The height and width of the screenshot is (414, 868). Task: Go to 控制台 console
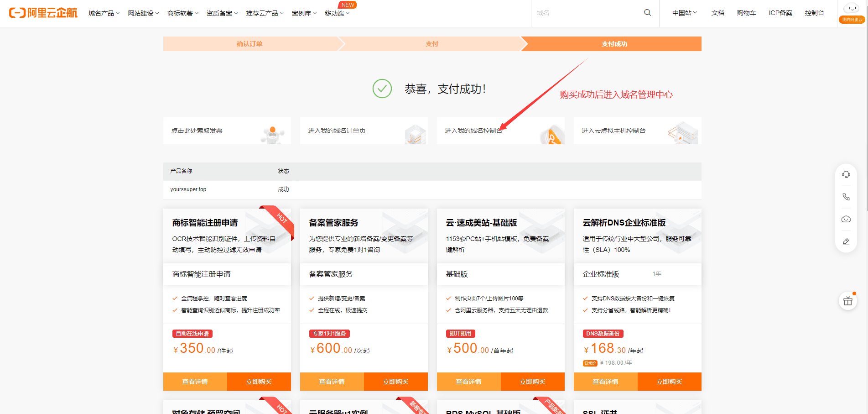[x=814, y=13]
